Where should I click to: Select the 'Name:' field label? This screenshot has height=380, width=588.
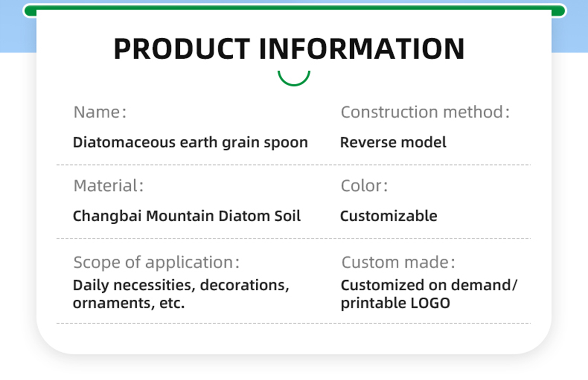pyautogui.click(x=100, y=112)
